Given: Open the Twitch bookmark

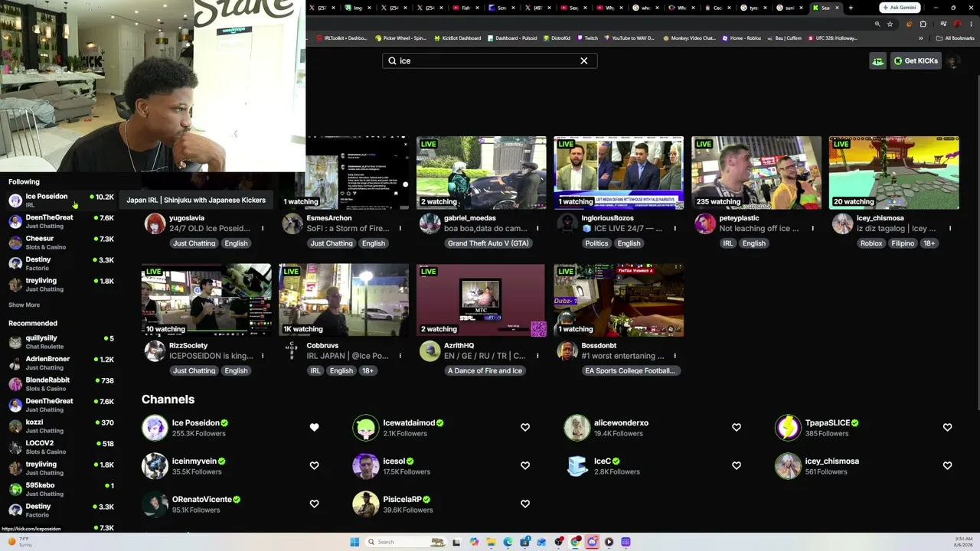Looking at the screenshot, I should [587, 37].
